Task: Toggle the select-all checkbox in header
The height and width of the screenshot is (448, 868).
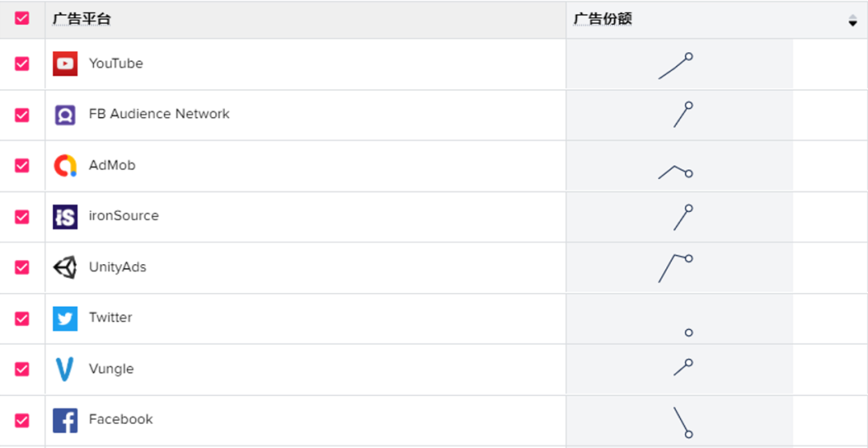Action: [x=22, y=18]
